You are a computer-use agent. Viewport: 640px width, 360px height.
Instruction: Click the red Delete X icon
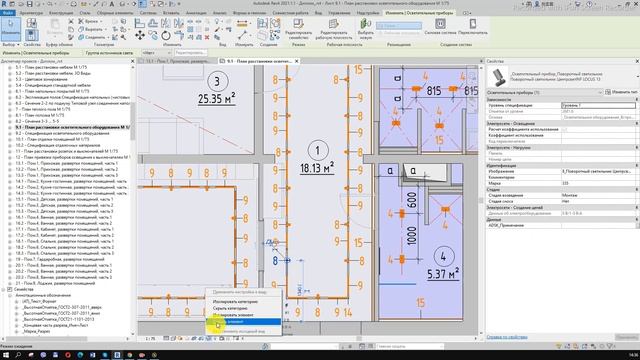click(x=207, y=37)
